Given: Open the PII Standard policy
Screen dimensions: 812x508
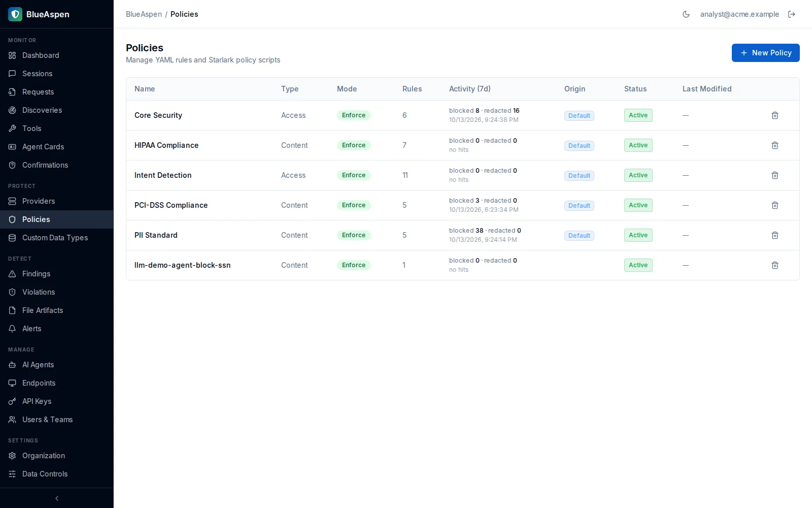Looking at the screenshot, I should [156, 235].
